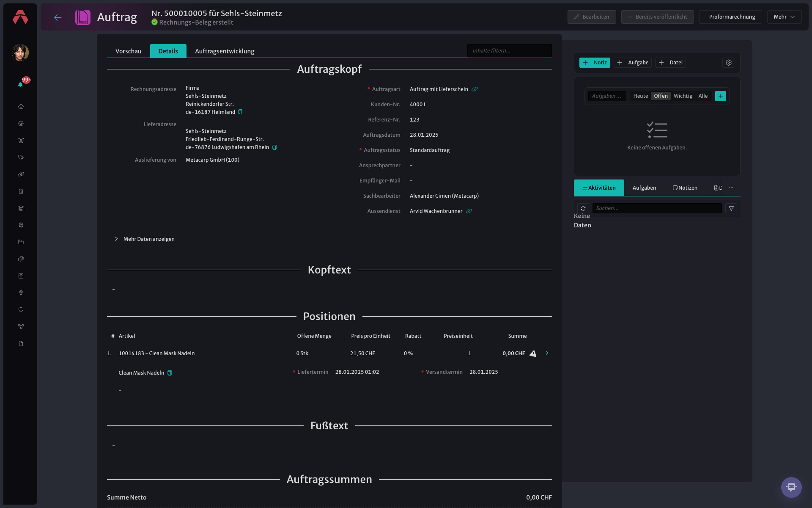This screenshot has height=508, width=812.
Task: Click warning triangle next to 0,00 CHF
Action: (533, 353)
